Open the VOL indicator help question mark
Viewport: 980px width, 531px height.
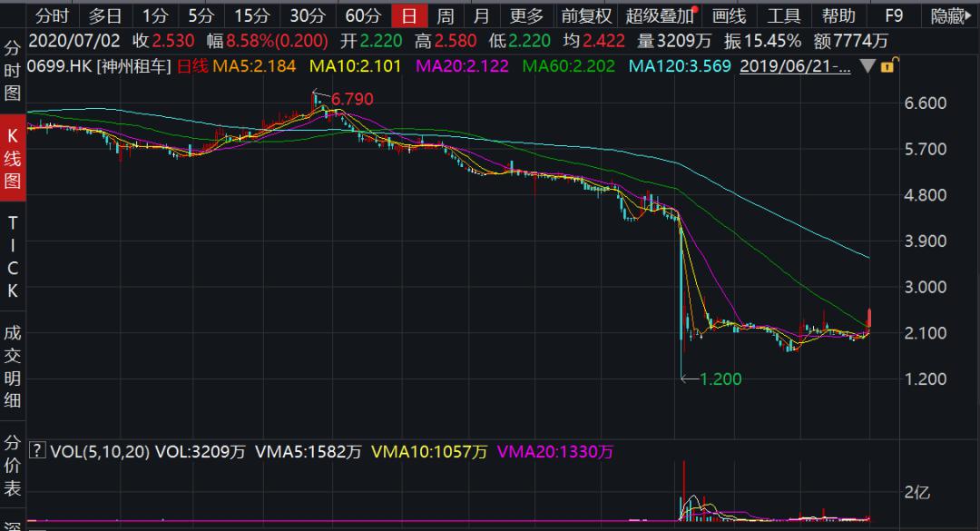coord(37,450)
